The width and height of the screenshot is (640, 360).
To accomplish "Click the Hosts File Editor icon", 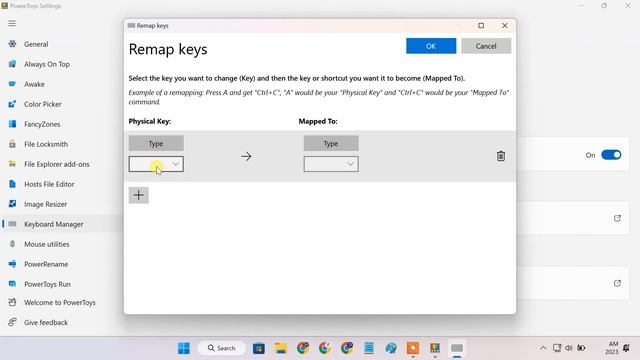I will pyautogui.click(x=12, y=184).
